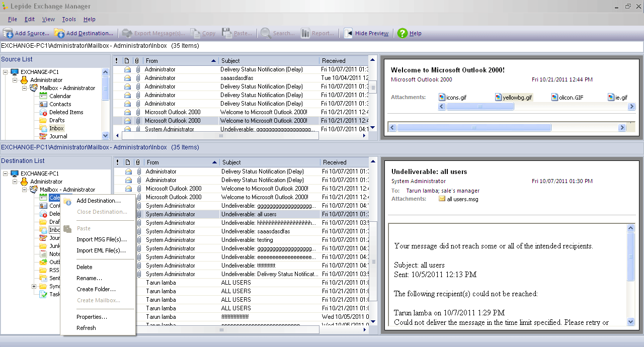Open the Tools menu
This screenshot has height=347, width=644.
coord(69,19)
